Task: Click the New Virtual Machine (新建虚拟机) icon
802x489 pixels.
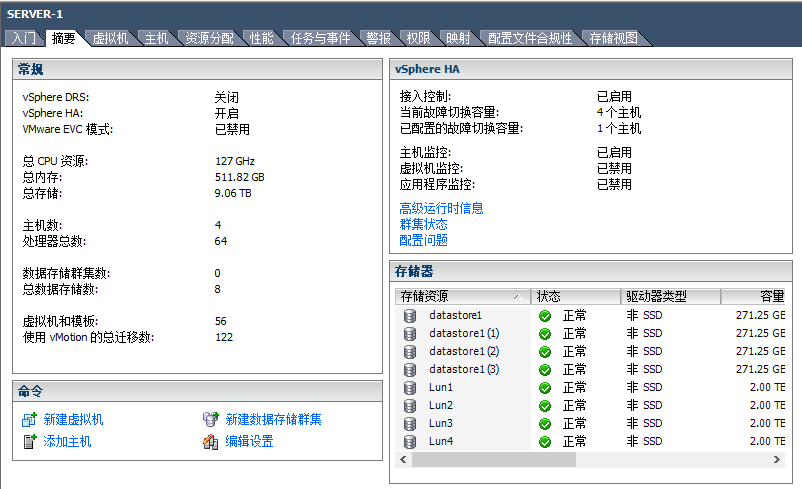Action: point(29,419)
